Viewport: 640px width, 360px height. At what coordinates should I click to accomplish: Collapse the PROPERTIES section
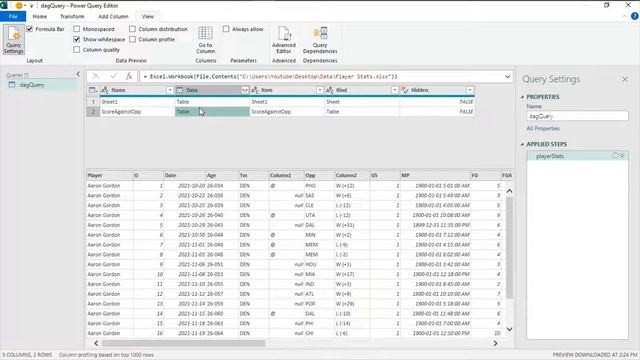click(522, 97)
